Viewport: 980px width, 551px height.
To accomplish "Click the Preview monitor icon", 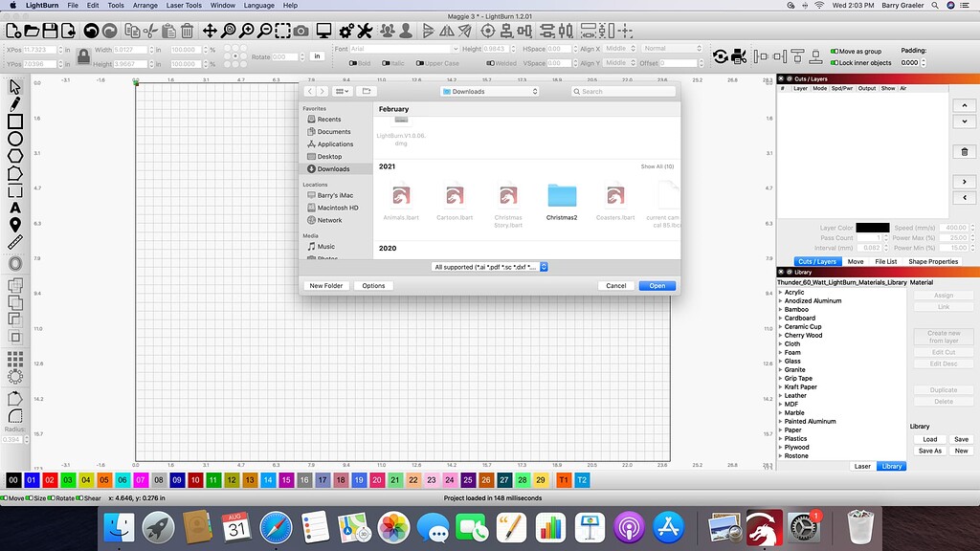I will pyautogui.click(x=323, y=31).
